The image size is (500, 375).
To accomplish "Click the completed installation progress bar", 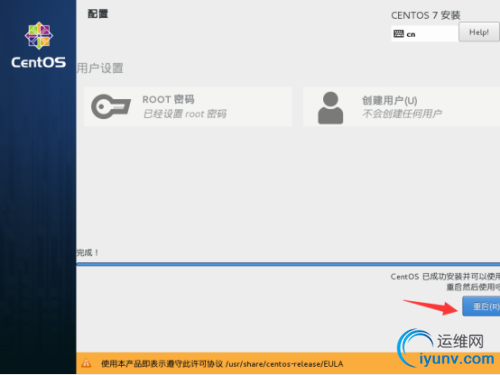I will click(x=288, y=264).
